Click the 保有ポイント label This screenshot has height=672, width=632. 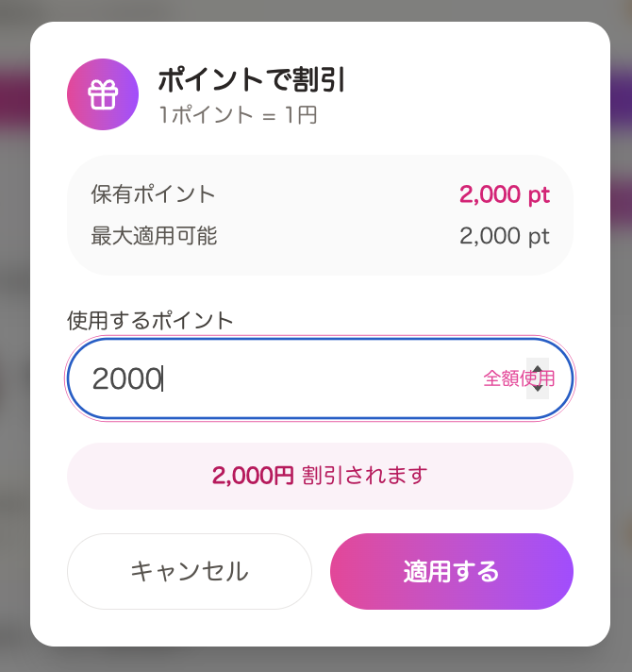[154, 194]
